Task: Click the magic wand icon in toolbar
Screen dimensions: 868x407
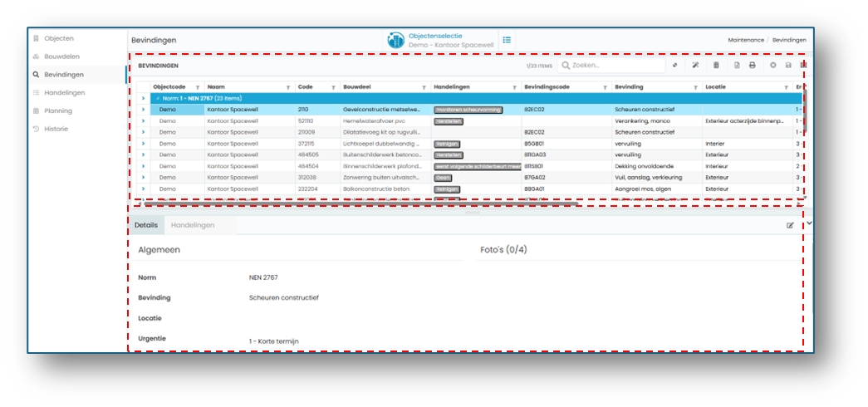Action: (x=696, y=66)
